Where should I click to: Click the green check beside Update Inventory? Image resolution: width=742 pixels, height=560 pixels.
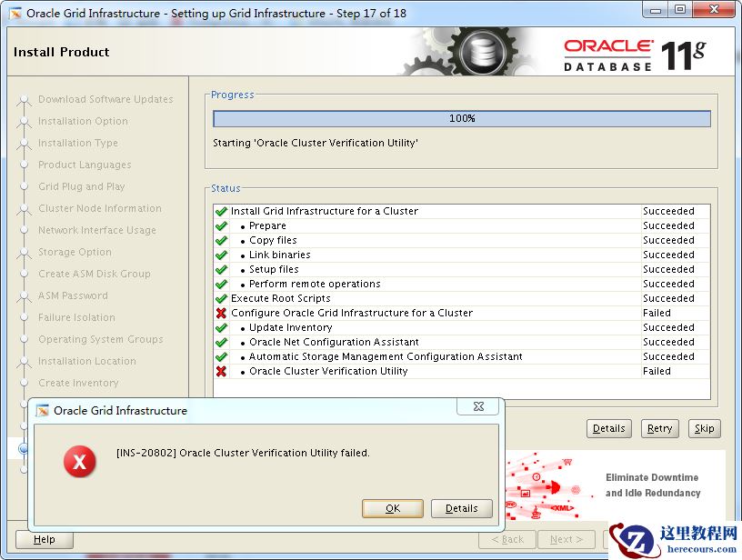pos(221,328)
